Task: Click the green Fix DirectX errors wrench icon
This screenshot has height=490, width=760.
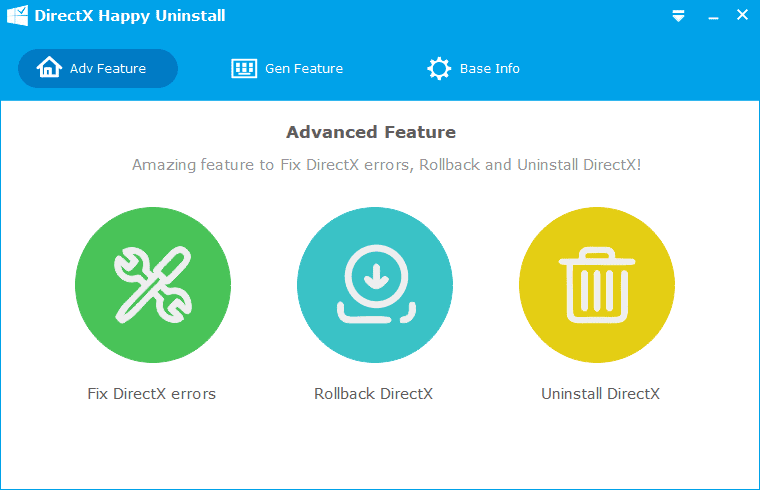Action: point(153,285)
